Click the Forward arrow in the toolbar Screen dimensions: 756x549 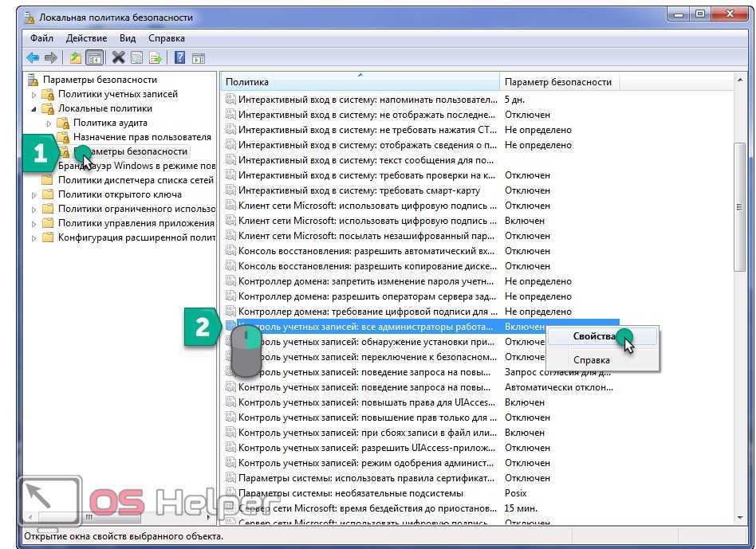point(51,57)
